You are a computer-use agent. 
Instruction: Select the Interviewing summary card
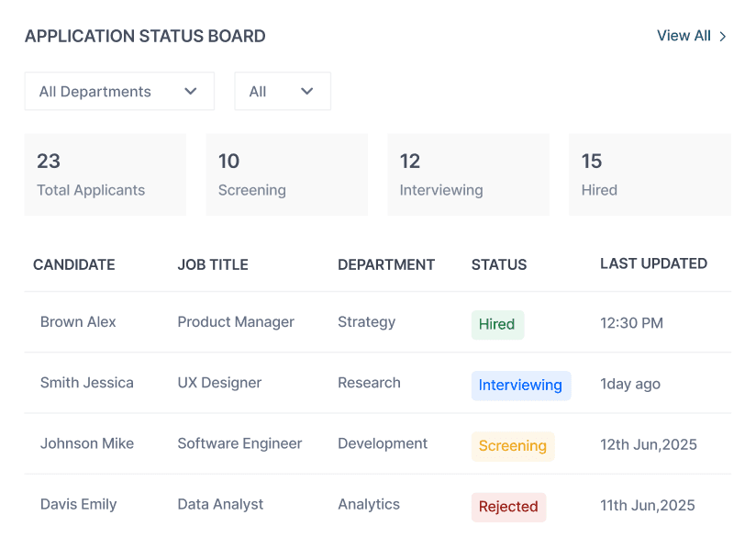click(468, 174)
